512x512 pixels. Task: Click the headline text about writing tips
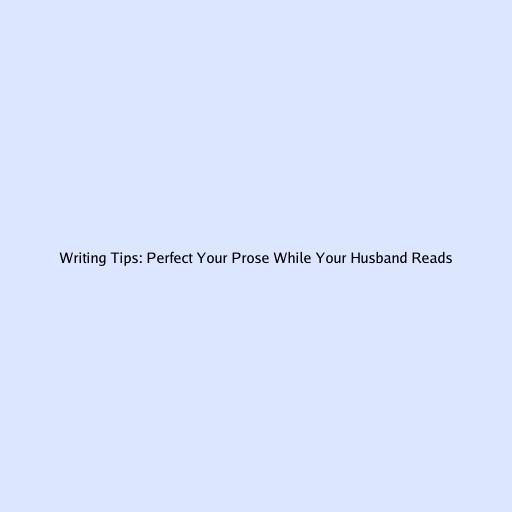coord(256,258)
